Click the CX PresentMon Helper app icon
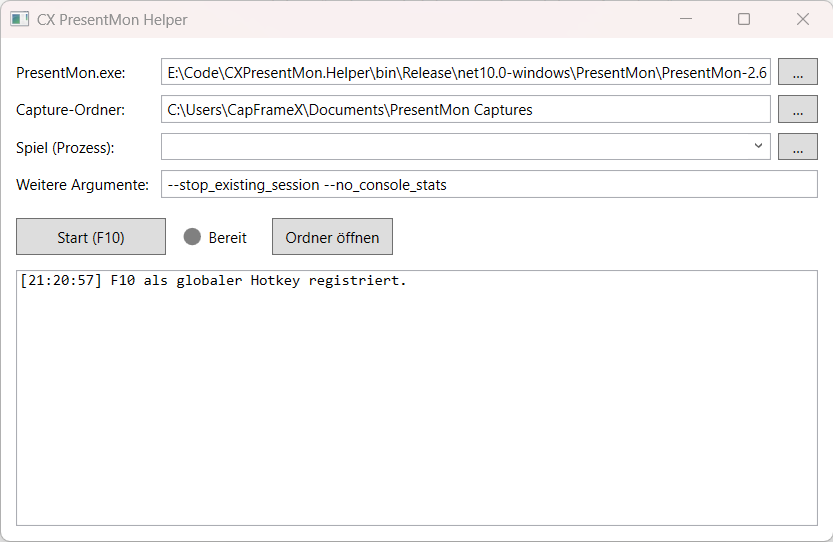The image size is (833, 542). [20, 20]
